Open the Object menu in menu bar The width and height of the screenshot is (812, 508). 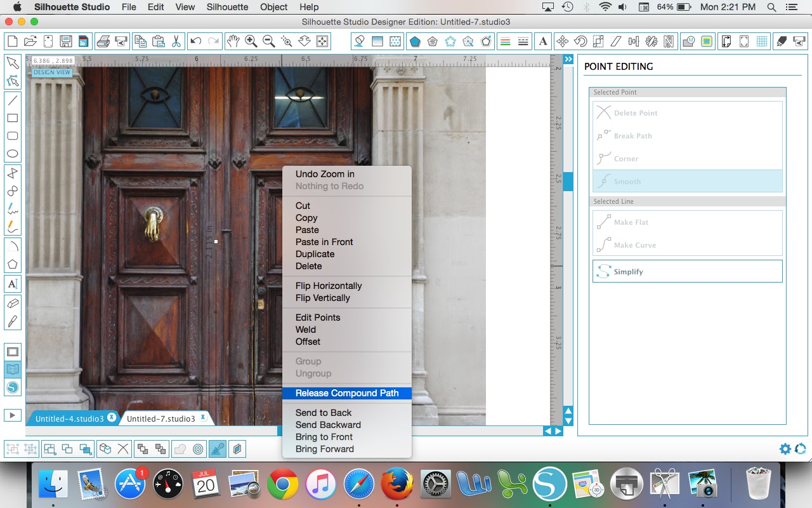point(274,7)
